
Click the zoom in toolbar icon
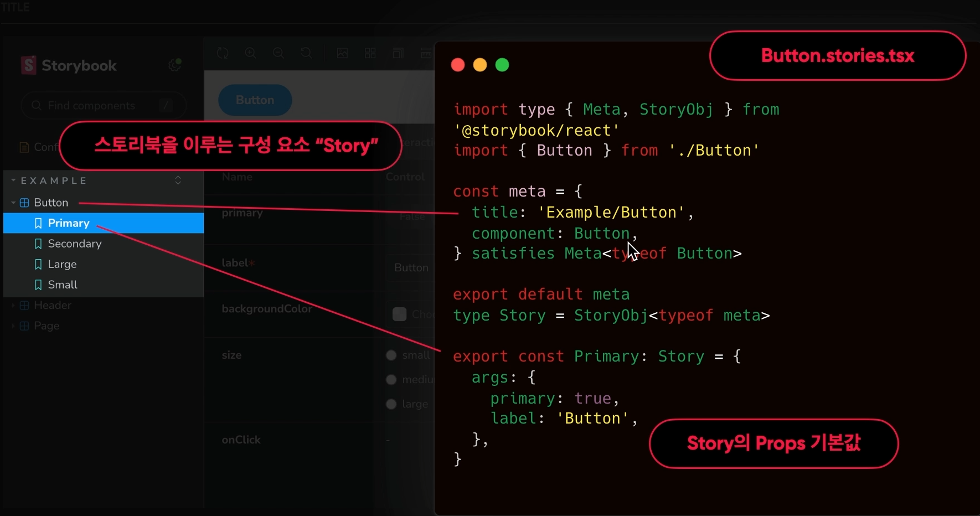click(250, 53)
